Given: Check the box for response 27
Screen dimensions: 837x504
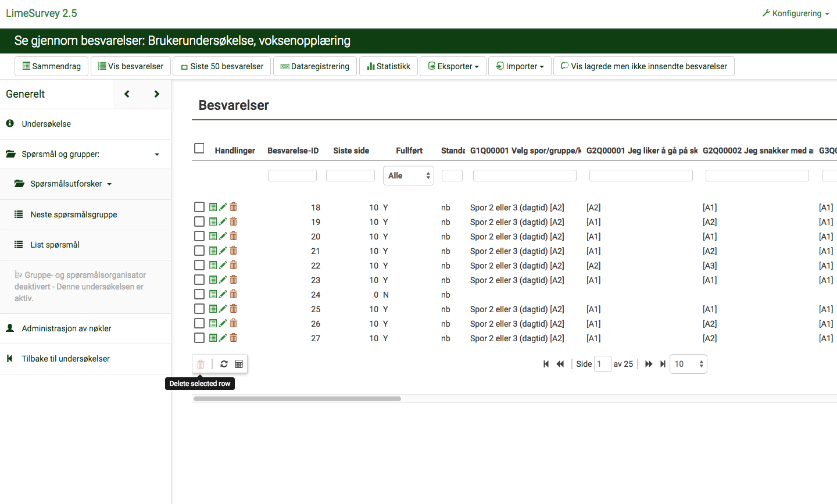Looking at the screenshot, I should (199, 338).
